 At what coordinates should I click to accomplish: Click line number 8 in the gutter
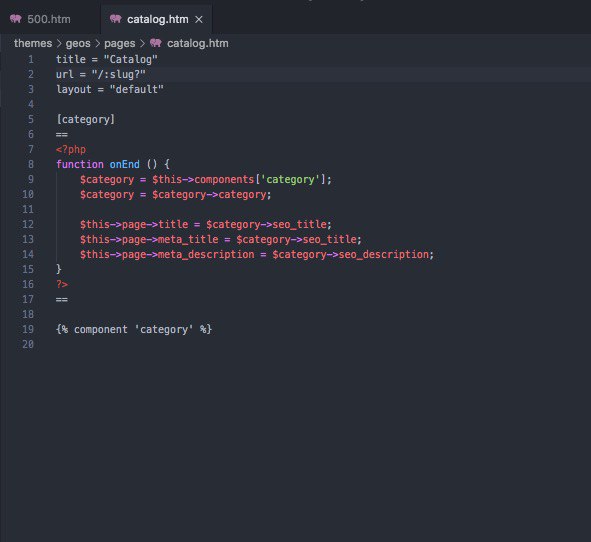pyautogui.click(x=31, y=164)
